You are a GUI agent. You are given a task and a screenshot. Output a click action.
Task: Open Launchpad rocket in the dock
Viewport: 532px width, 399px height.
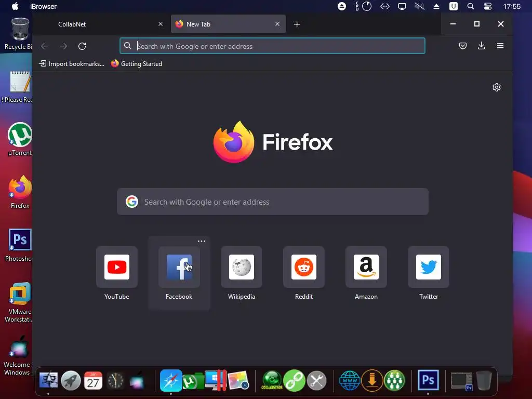[x=71, y=380]
